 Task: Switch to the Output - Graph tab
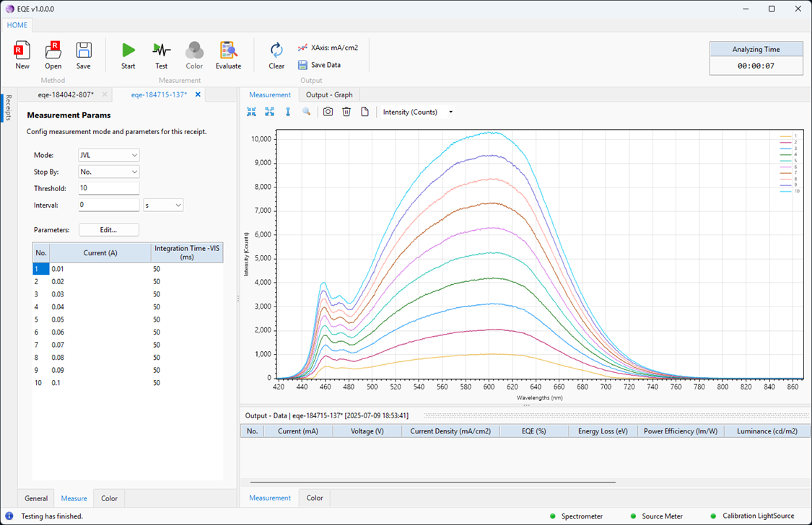(x=329, y=94)
